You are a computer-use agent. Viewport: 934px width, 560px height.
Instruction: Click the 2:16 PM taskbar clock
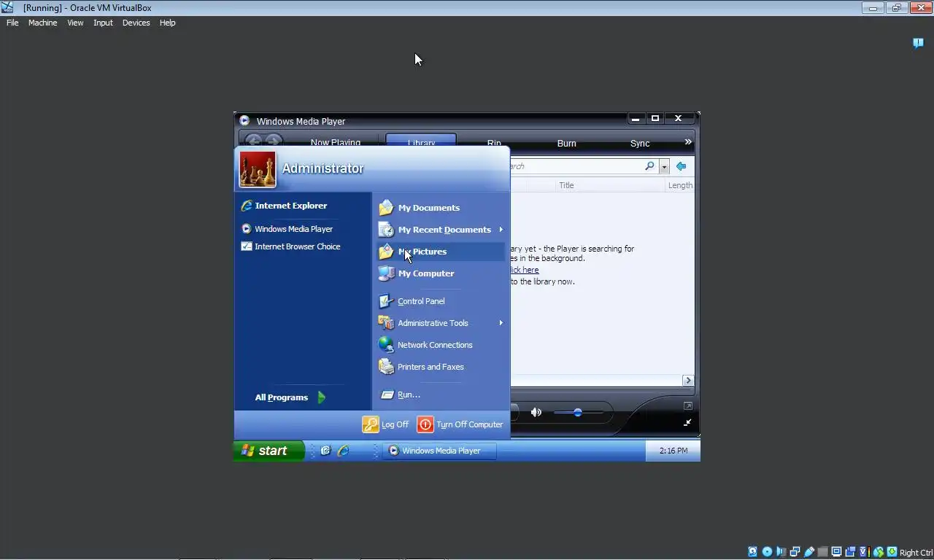click(x=673, y=451)
